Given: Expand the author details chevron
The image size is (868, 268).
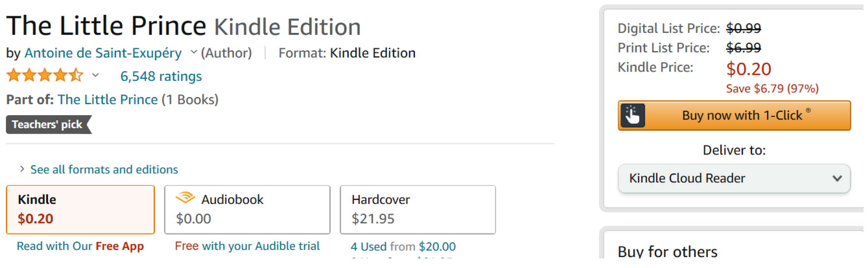Looking at the screenshot, I should click(194, 52).
